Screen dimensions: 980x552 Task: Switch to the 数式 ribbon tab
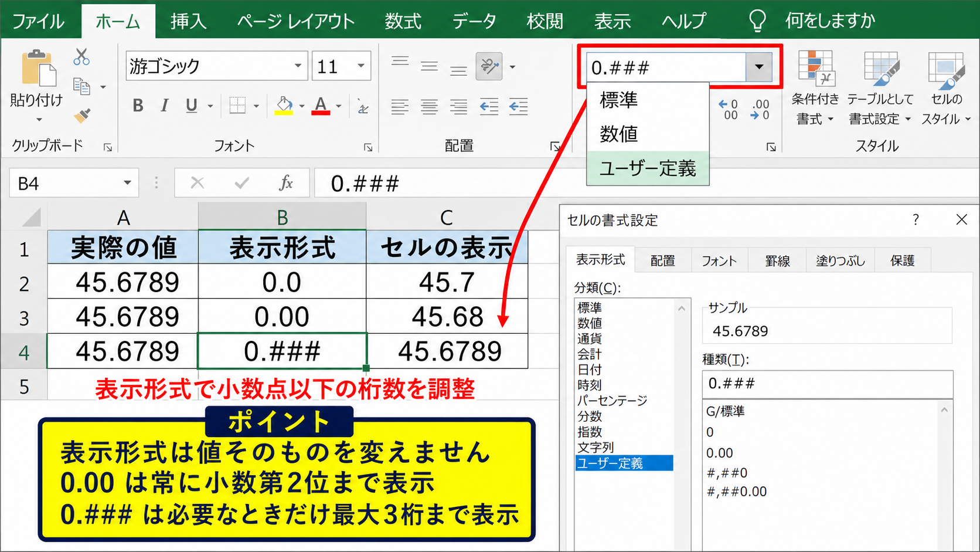pyautogui.click(x=403, y=22)
